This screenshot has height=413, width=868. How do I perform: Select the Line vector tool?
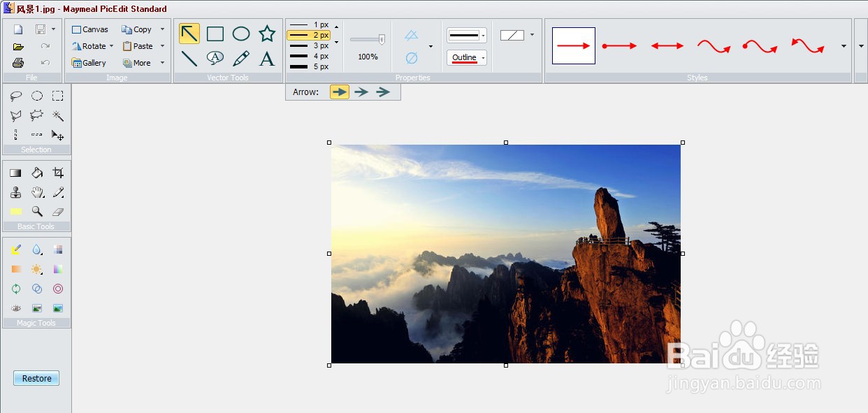point(189,59)
